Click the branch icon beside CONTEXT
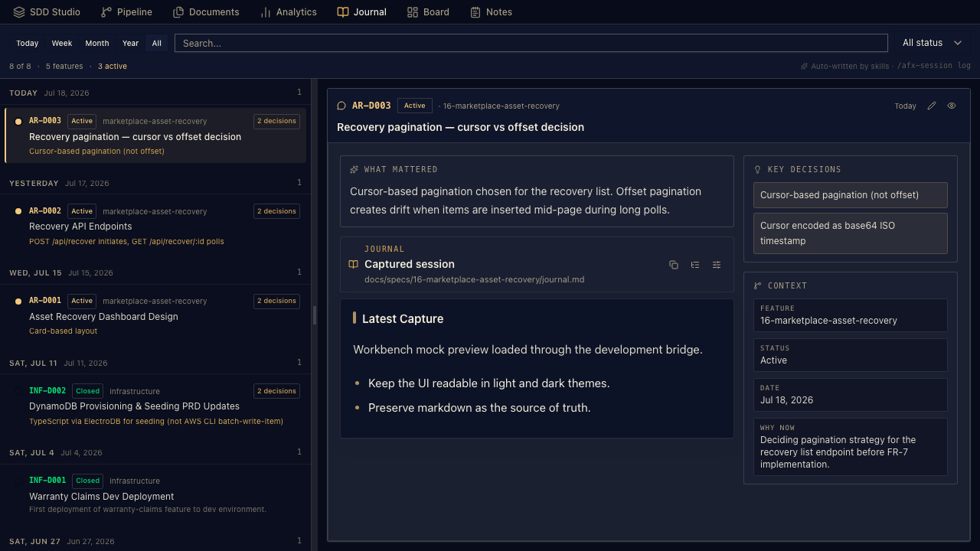Image resolution: width=980 pixels, height=551 pixels. coord(758,285)
